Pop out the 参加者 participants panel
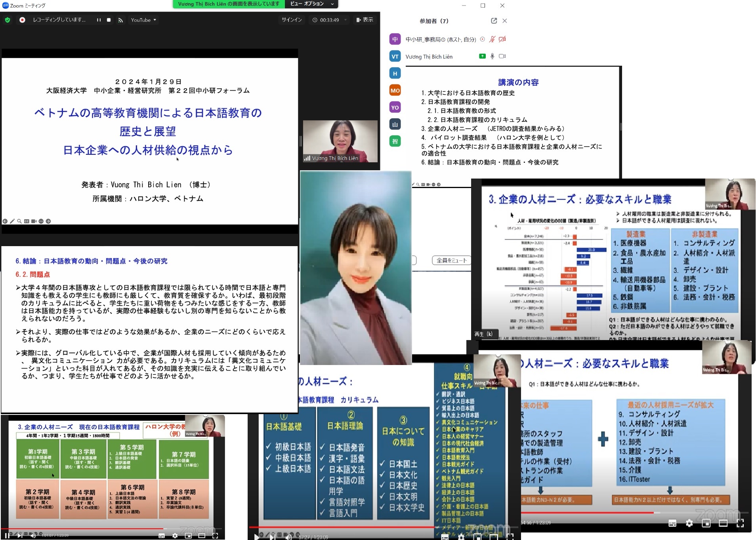Viewport: 756px width, 540px height. [x=494, y=21]
